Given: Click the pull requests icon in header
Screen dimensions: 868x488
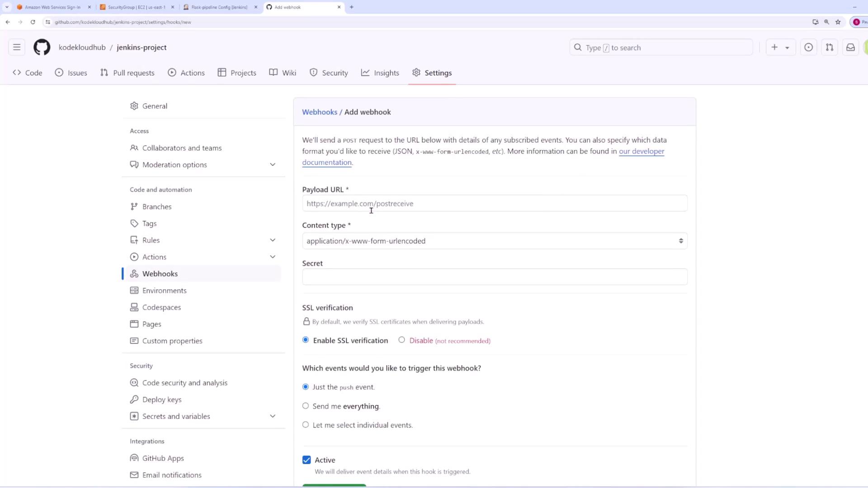Looking at the screenshot, I should [830, 47].
